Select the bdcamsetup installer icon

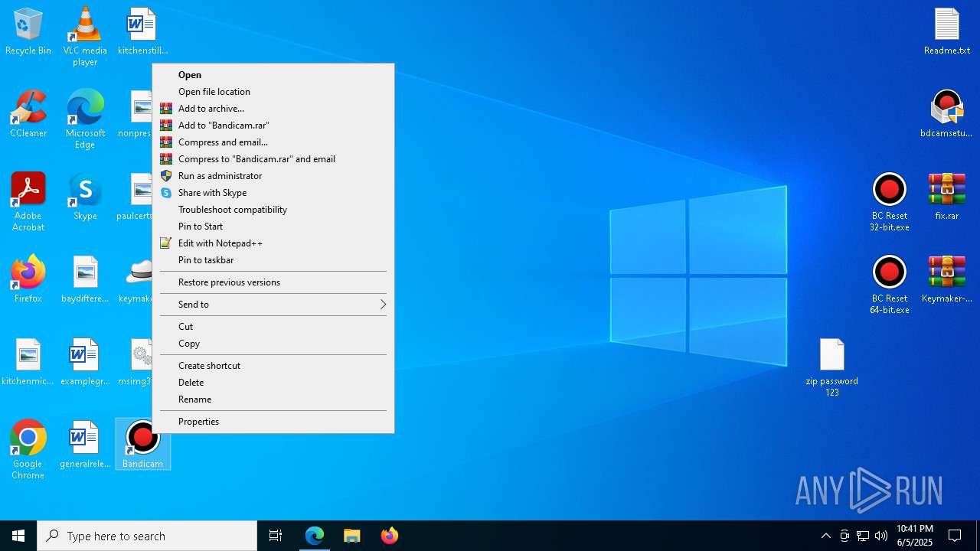[x=947, y=113]
